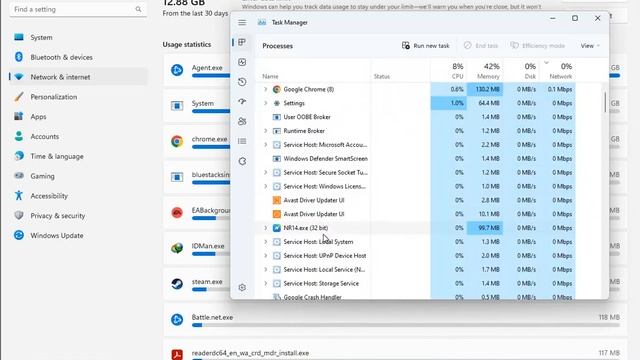Image resolution: width=640 pixels, height=360 pixels.
Task: Open the View dropdown in Task Manager
Action: pyautogui.click(x=590, y=46)
